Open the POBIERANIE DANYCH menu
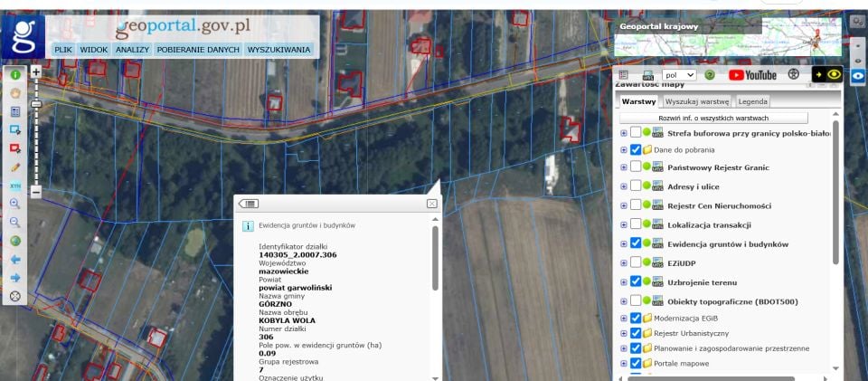This screenshot has height=381, width=868. pos(198,49)
